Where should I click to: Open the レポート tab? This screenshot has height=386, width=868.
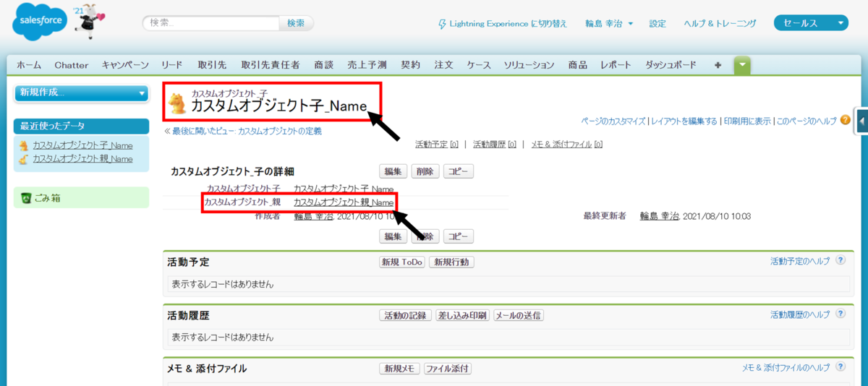616,65
